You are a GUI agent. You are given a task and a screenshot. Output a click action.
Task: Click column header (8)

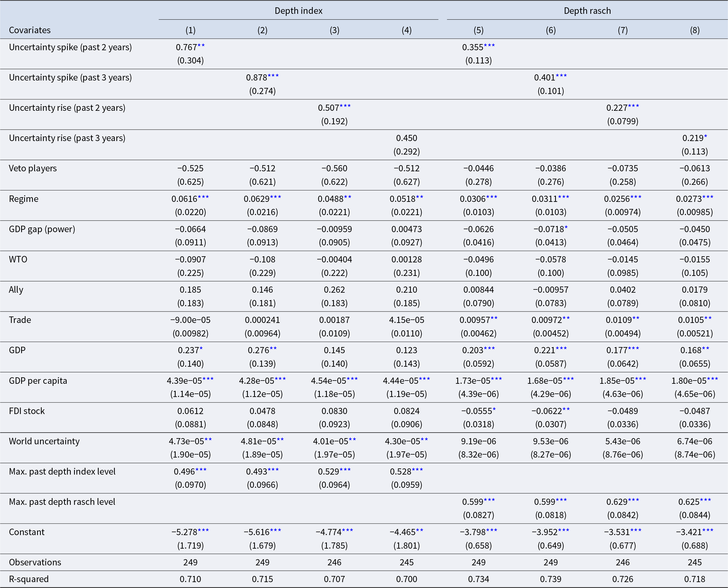coord(695,30)
